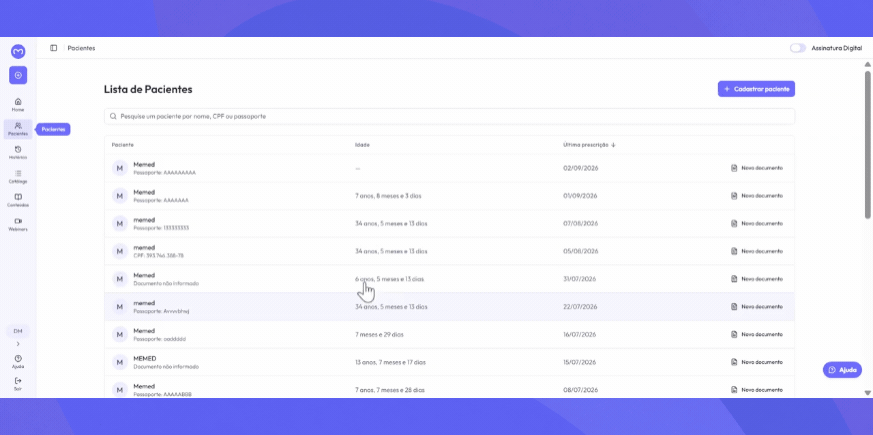This screenshot has height=435, width=873.
Task: Open patient with passport AAAAABBB
Action: 449,388
